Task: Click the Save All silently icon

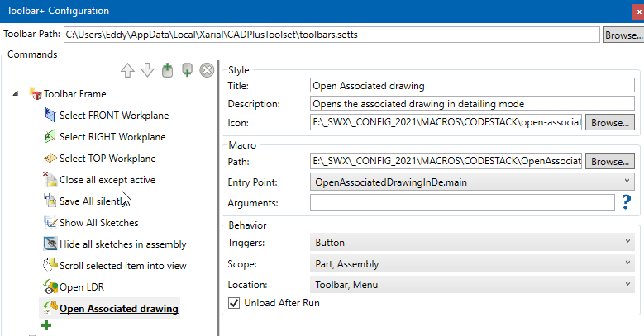Action: click(50, 201)
